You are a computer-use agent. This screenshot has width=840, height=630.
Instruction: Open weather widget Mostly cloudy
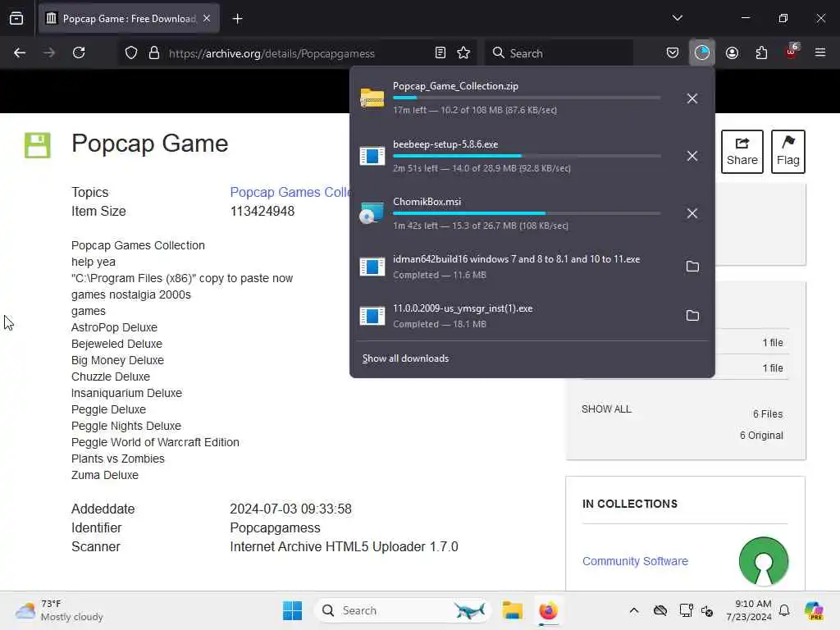59,610
